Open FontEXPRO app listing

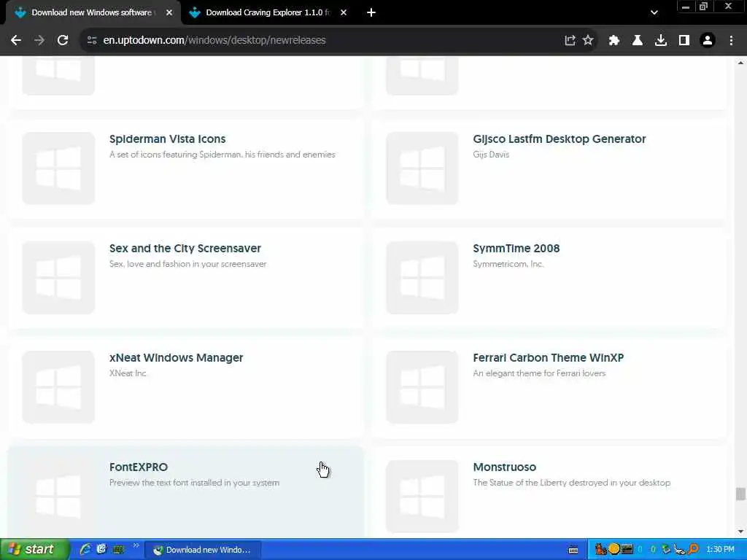click(x=139, y=467)
